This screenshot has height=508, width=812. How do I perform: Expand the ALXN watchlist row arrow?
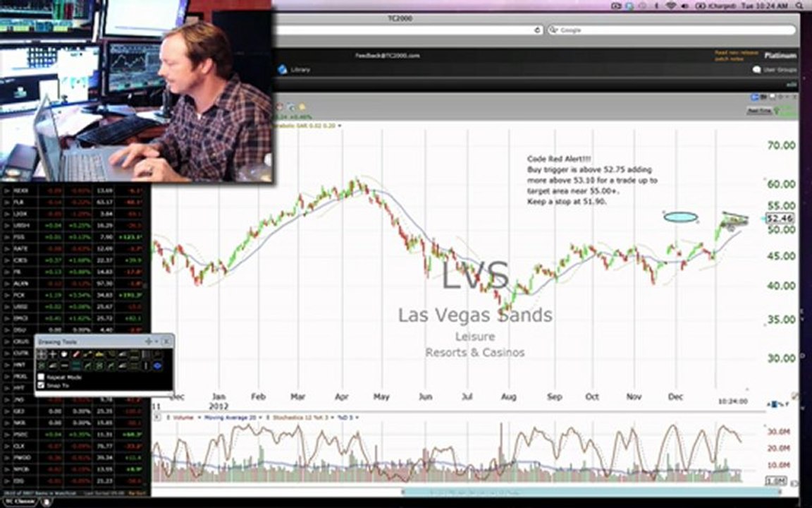tap(7, 284)
